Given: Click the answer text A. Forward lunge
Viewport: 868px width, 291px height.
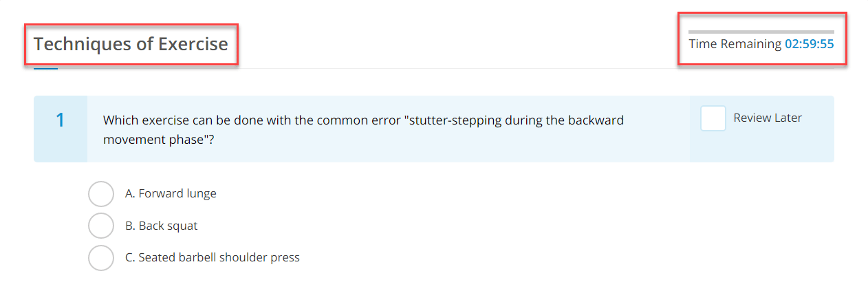Looking at the screenshot, I should [171, 194].
